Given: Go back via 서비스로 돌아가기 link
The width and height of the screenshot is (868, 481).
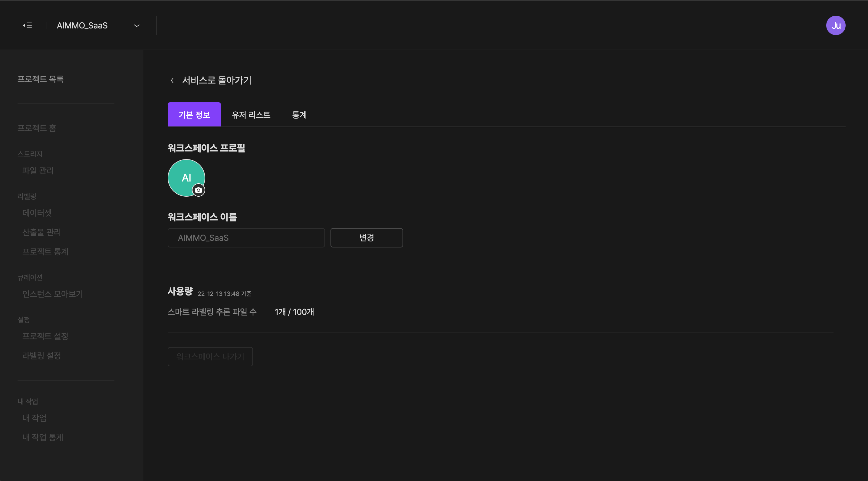Looking at the screenshot, I should click(217, 80).
